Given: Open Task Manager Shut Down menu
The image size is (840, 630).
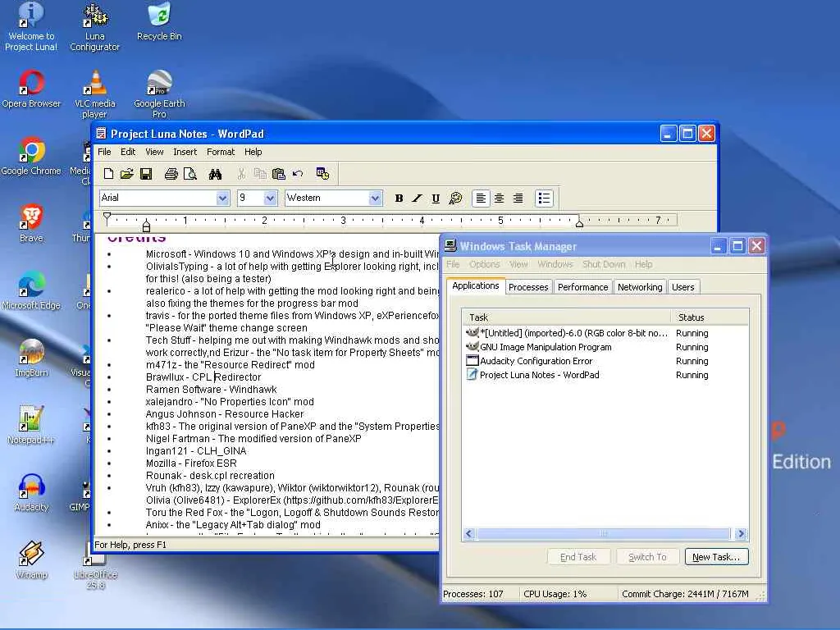Looking at the screenshot, I should coord(604,264).
